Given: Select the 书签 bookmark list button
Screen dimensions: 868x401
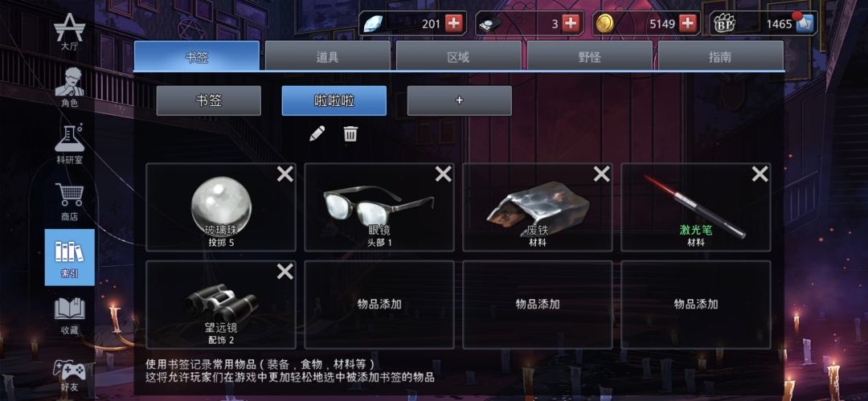Looking at the screenshot, I should point(209,100).
